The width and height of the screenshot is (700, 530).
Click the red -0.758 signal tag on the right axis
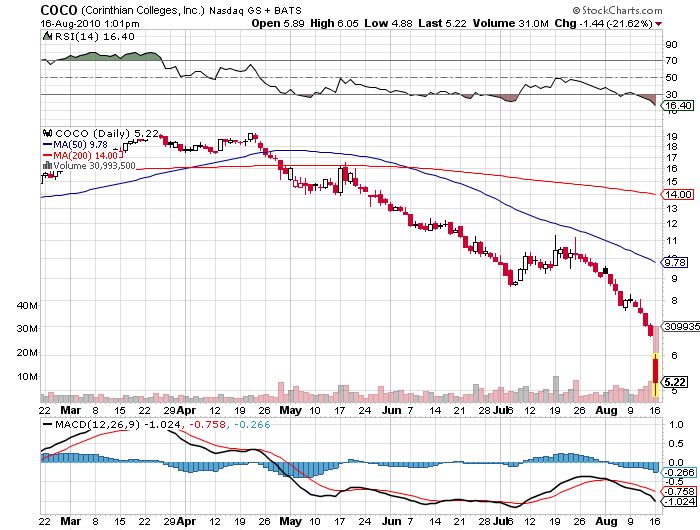679,492
